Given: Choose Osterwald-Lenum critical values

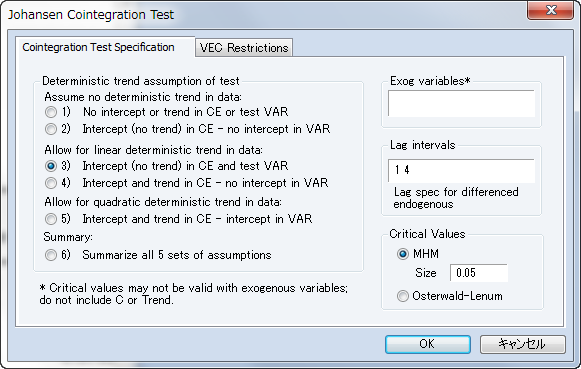Looking at the screenshot, I should (403, 296).
